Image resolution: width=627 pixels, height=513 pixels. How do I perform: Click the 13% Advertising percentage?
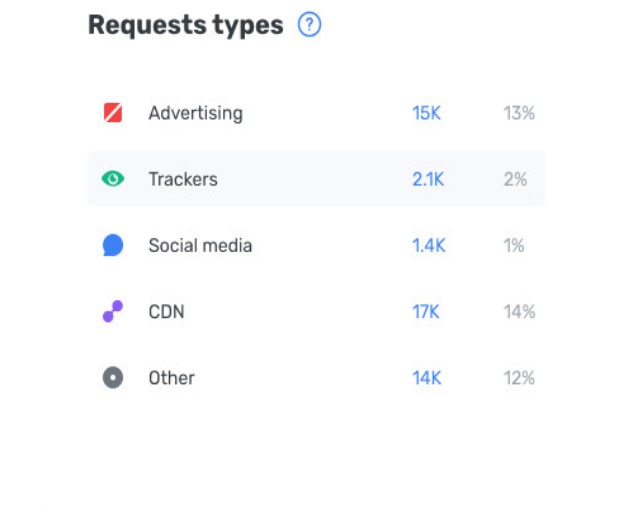[519, 113]
